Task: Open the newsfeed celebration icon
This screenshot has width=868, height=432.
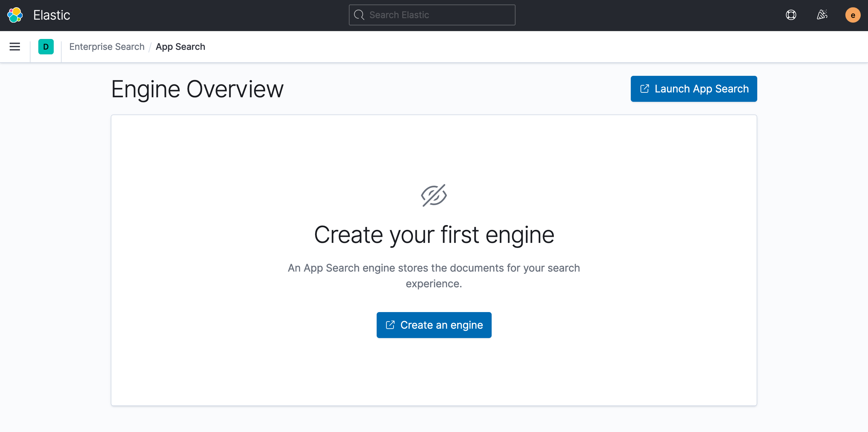Action: (x=822, y=15)
